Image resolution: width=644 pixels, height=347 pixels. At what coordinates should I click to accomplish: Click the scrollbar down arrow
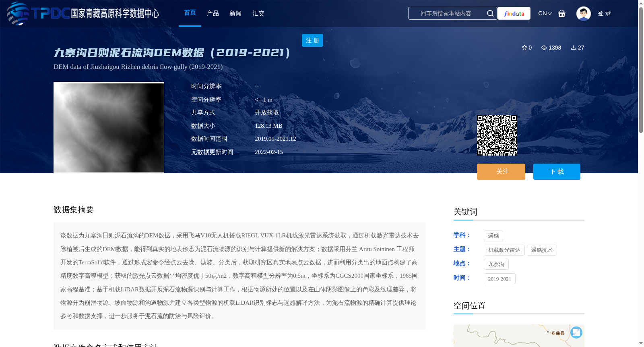641,343
